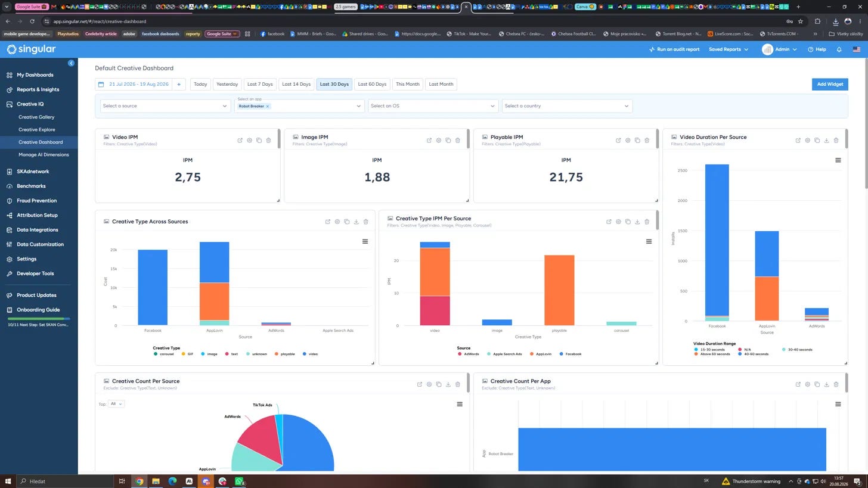The width and height of the screenshot is (868, 488).
Task: Click the Add Widget button
Action: (830, 85)
